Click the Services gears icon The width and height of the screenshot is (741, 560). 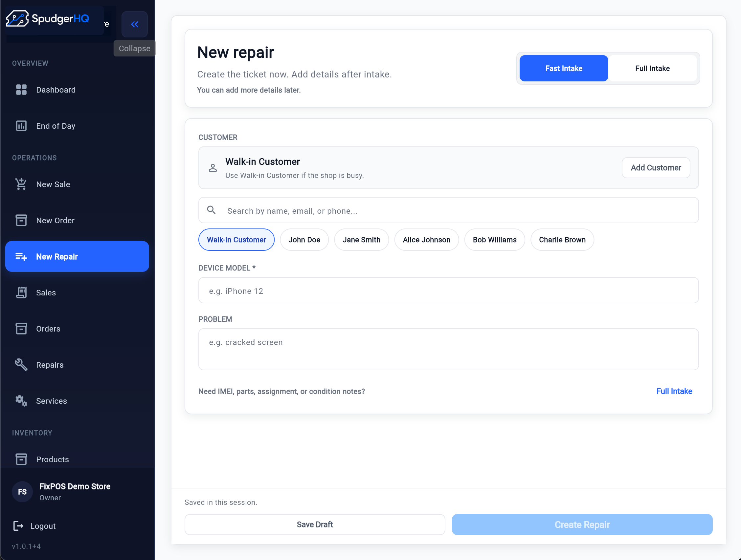[x=21, y=401]
